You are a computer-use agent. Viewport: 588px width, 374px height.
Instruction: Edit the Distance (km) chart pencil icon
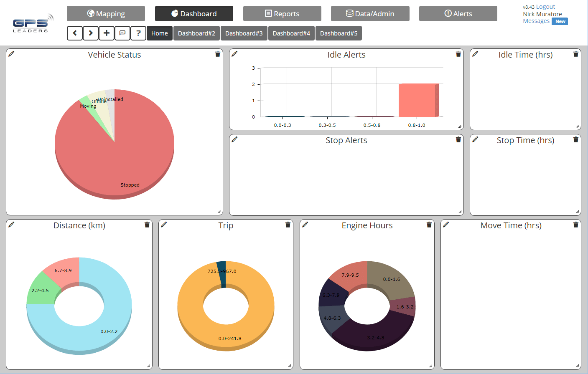point(11,224)
